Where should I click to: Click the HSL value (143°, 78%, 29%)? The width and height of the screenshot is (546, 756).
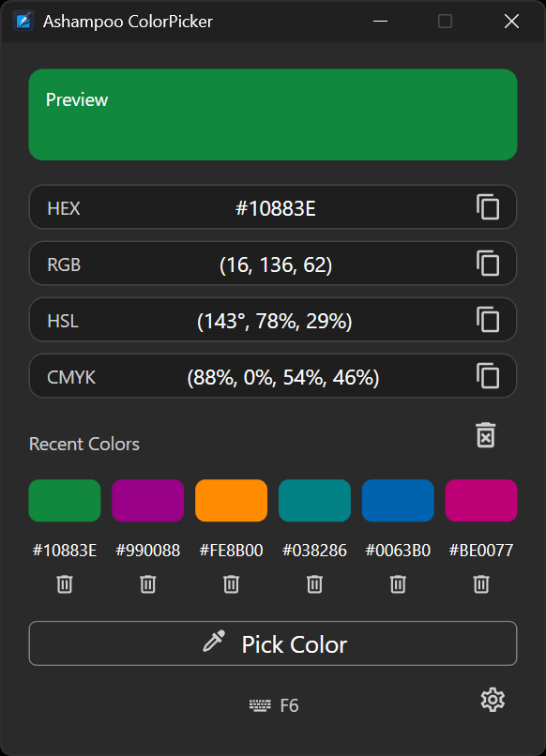click(x=275, y=321)
